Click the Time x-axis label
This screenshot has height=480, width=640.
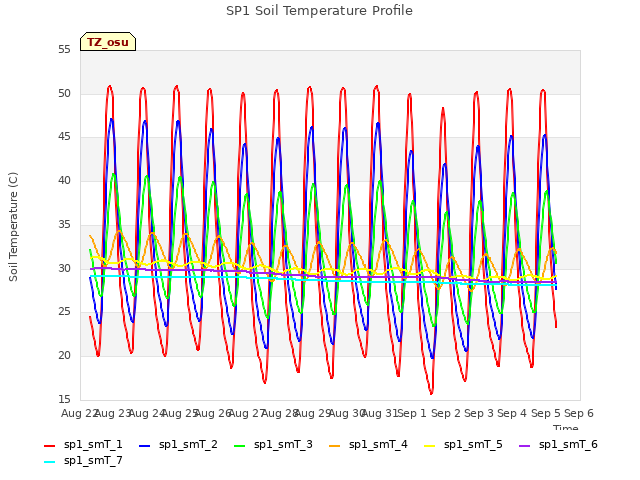(566, 427)
